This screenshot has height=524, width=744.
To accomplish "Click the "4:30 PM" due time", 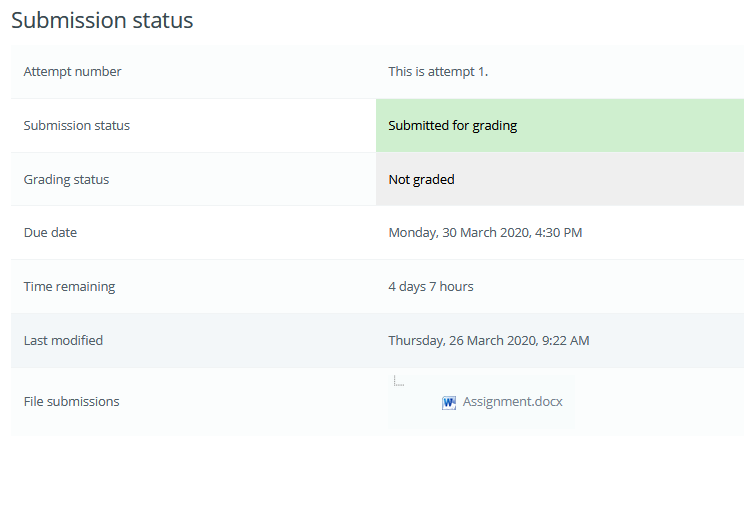I will coord(559,233).
